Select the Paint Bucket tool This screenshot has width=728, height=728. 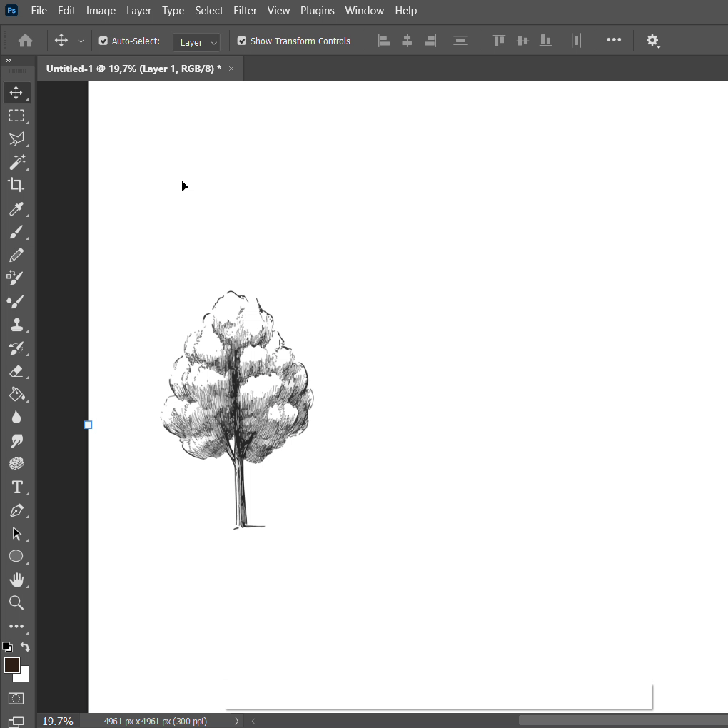tap(16, 395)
